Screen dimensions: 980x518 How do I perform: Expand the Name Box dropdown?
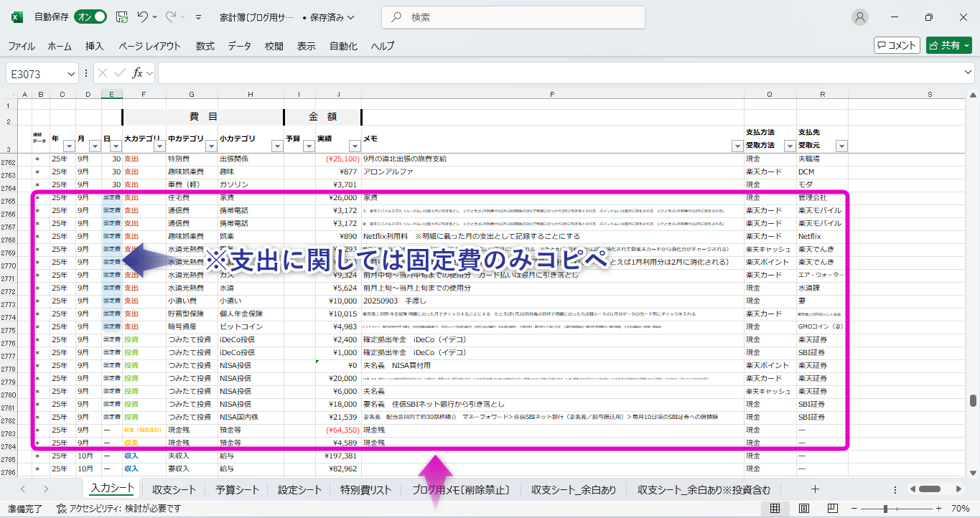pyautogui.click(x=71, y=73)
